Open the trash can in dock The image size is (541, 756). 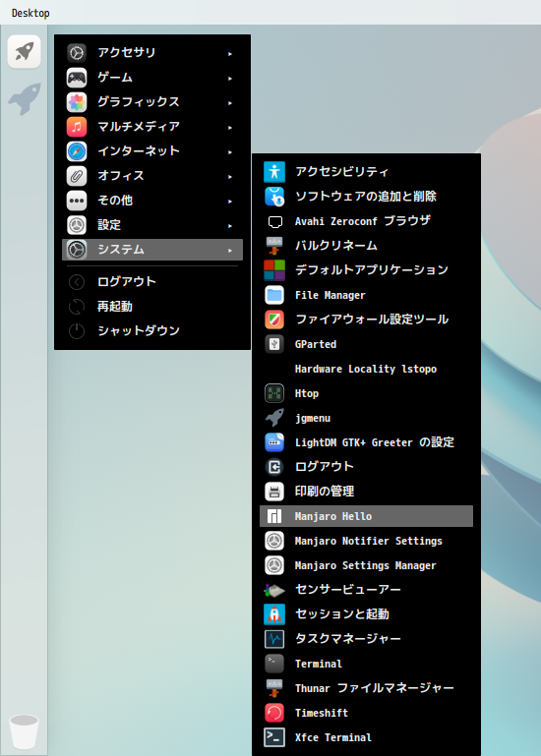24,730
